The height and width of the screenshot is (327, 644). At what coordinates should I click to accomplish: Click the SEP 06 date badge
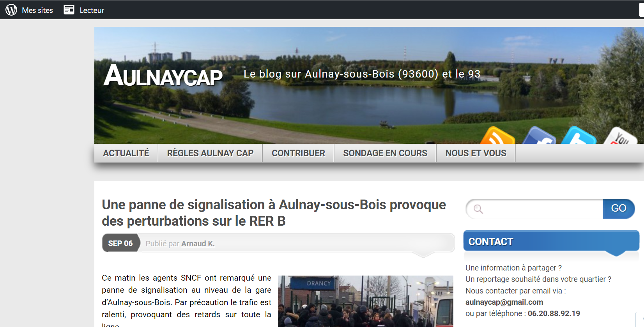click(120, 243)
